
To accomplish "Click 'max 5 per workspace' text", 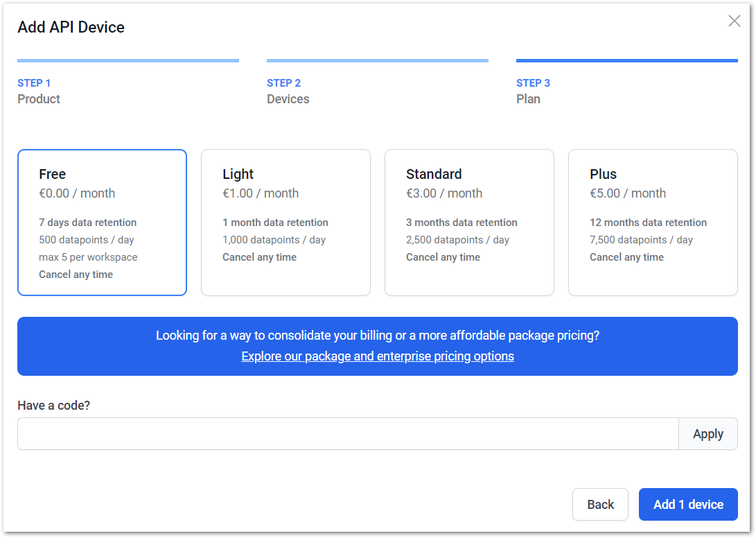I will (x=88, y=257).
